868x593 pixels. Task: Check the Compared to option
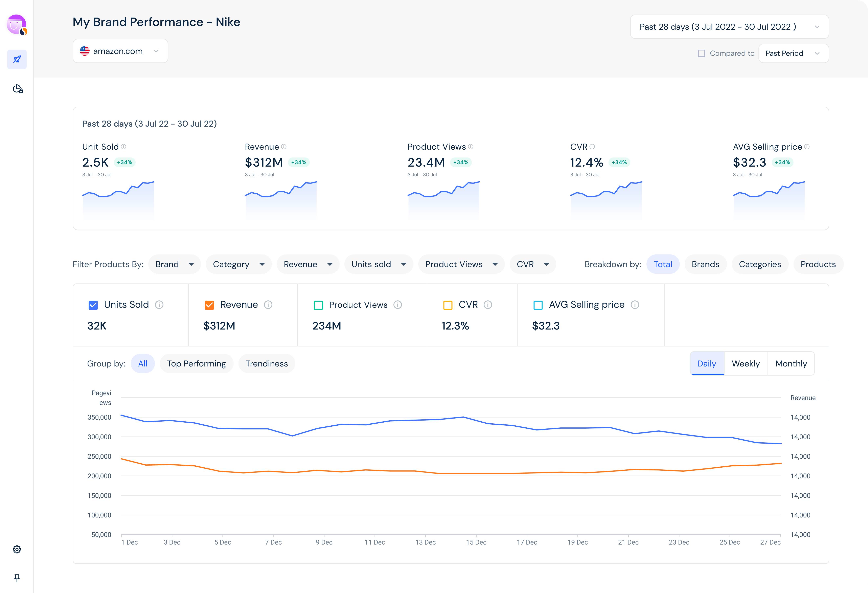(701, 54)
